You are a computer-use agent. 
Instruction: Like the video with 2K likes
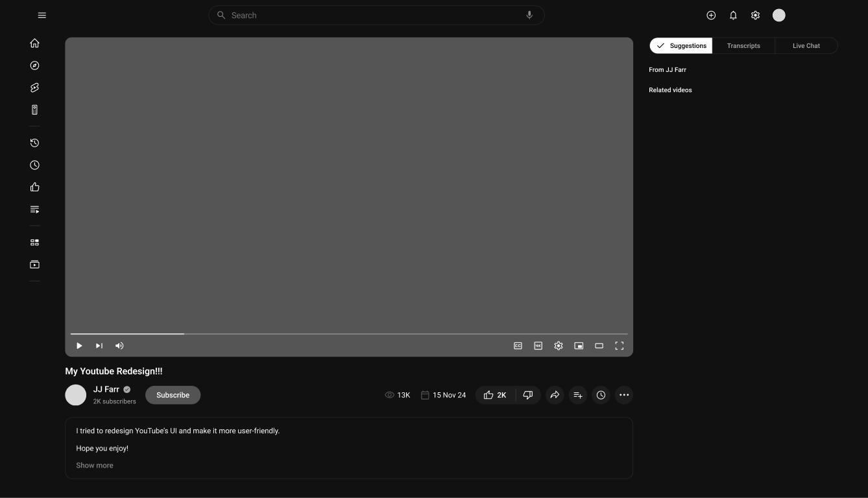tap(496, 395)
